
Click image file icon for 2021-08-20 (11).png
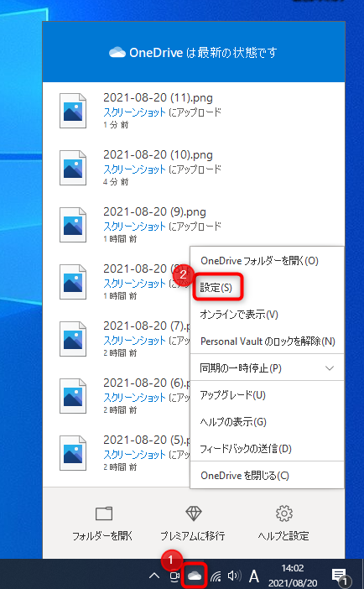pos(73,111)
